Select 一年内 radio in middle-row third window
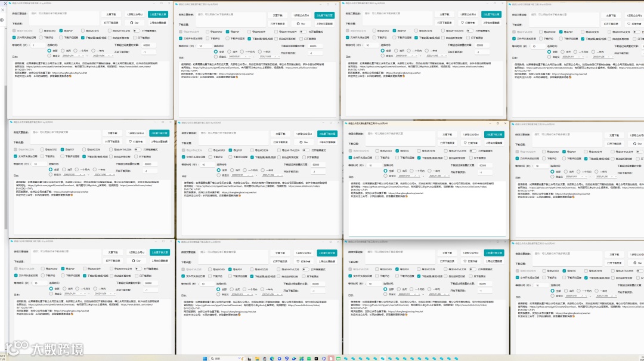Viewport: 644px width, 361px height. (x=430, y=171)
